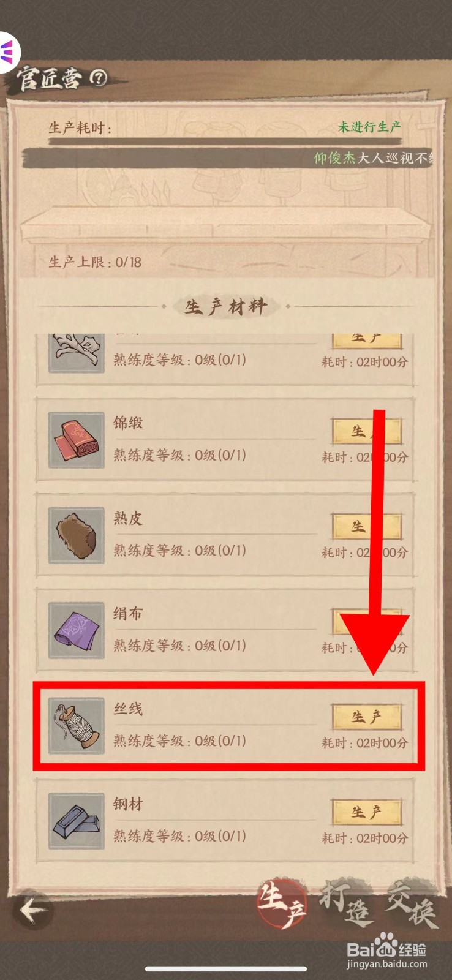Click 生产 button for 熟皮
This screenshot has height=980, width=452.
click(366, 527)
